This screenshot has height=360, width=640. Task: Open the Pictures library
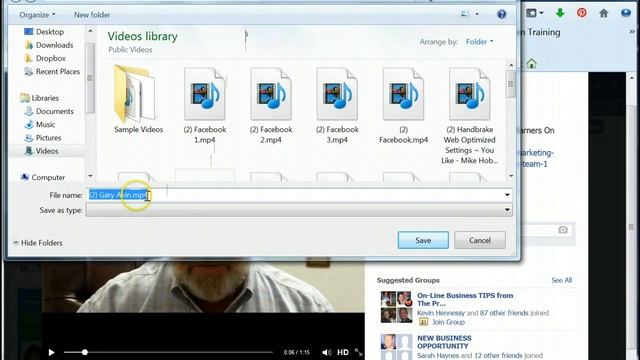click(x=48, y=138)
